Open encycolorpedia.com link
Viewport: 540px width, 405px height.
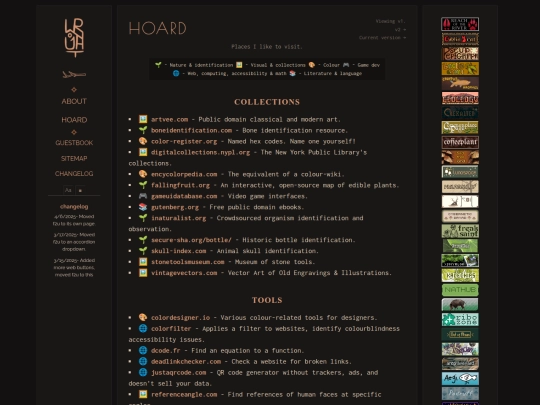point(184,174)
